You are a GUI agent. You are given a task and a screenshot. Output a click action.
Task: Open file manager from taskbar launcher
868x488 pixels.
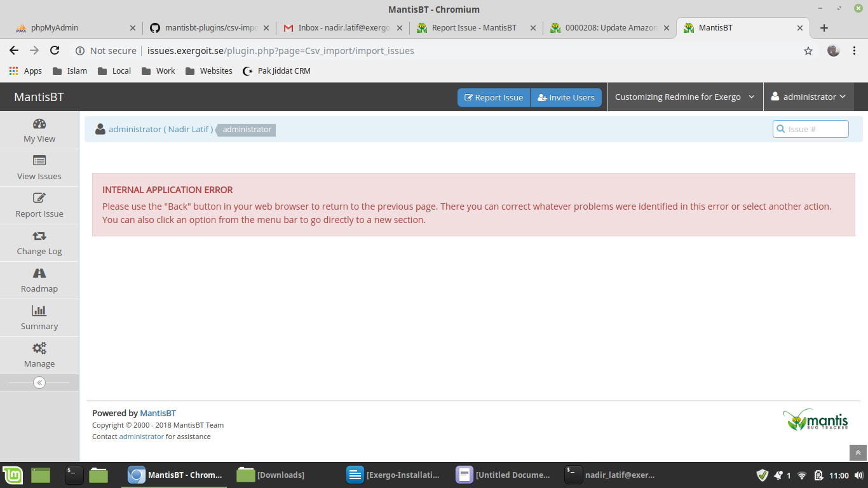pyautogui.click(x=98, y=475)
